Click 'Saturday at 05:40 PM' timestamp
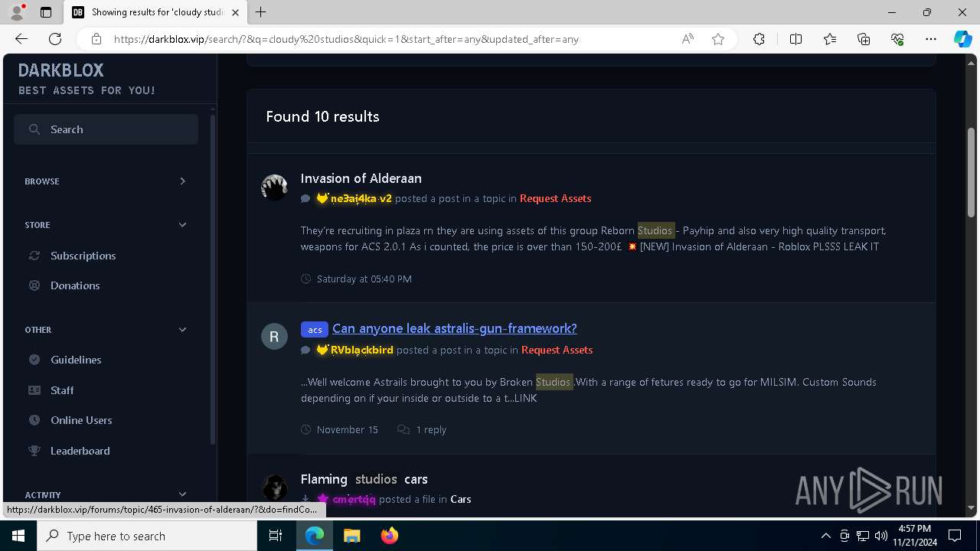 pos(364,279)
